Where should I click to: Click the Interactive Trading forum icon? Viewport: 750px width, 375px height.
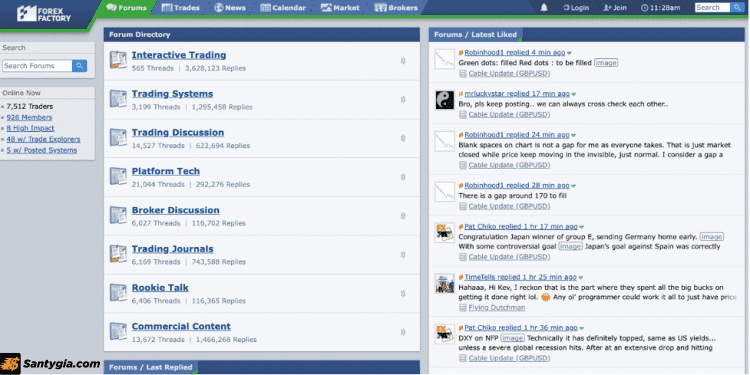click(118, 60)
